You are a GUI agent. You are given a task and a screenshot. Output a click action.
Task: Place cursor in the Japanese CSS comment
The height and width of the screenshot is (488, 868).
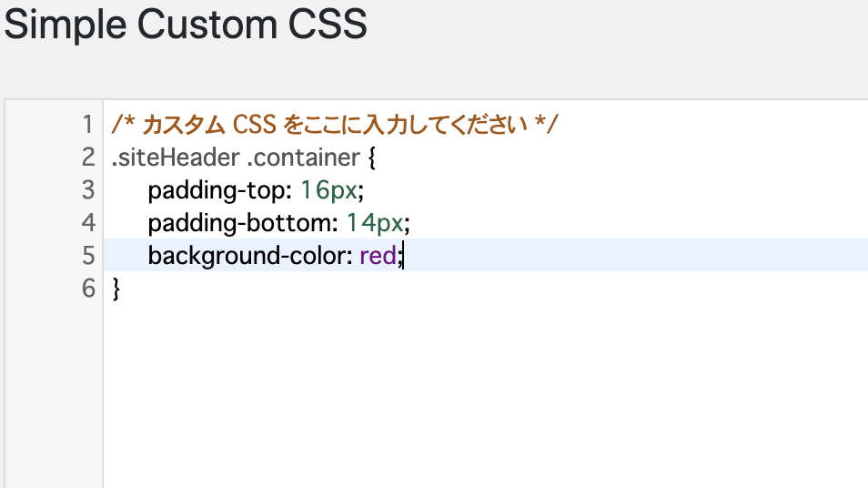tap(334, 125)
